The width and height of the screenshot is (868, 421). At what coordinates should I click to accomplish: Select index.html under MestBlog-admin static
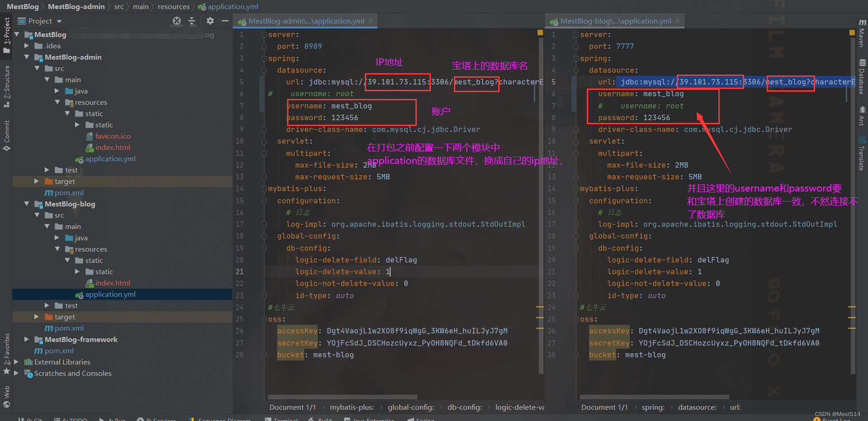pyautogui.click(x=108, y=147)
